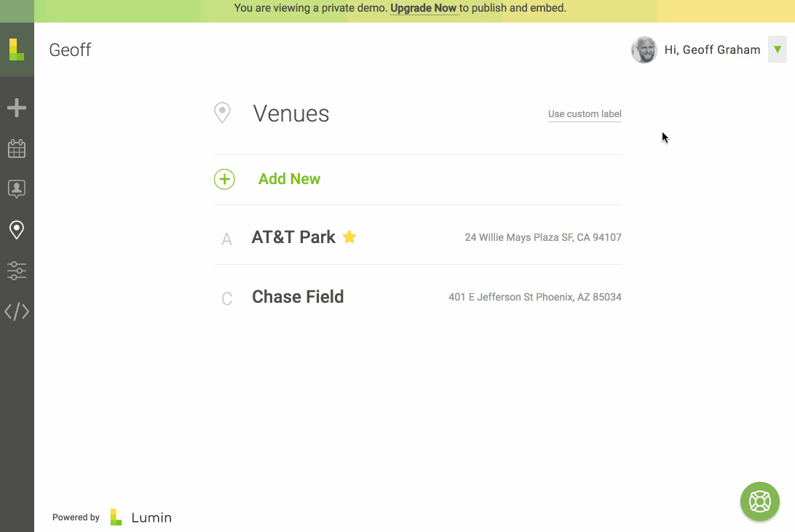Click the Hi, Geoff Graham greeting text
The width and height of the screenshot is (795, 532).
click(x=712, y=49)
